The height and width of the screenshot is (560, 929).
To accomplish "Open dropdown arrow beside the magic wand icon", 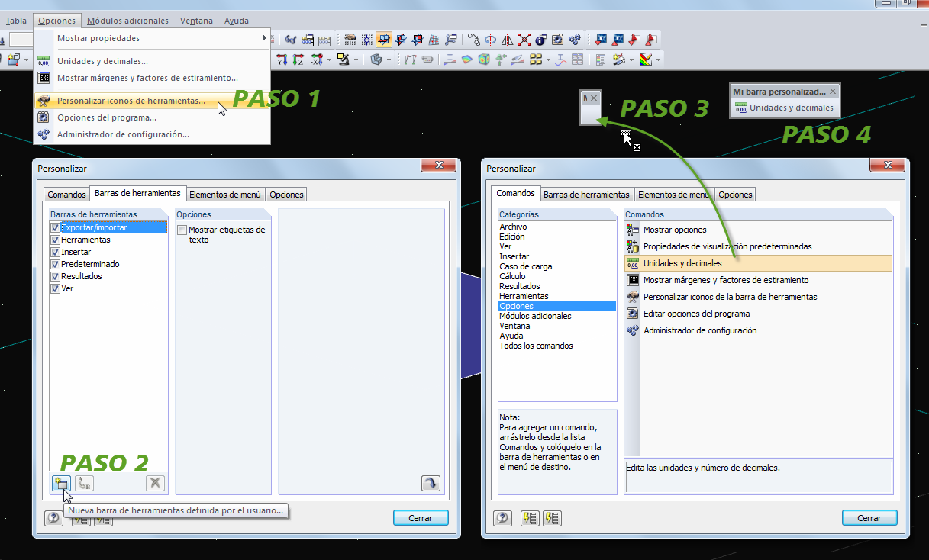I will point(631,60).
